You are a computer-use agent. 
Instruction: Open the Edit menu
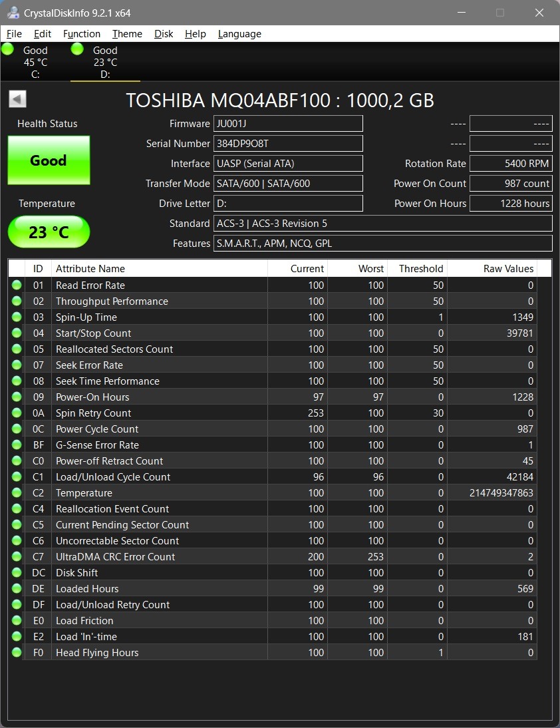[x=42, y=34]
